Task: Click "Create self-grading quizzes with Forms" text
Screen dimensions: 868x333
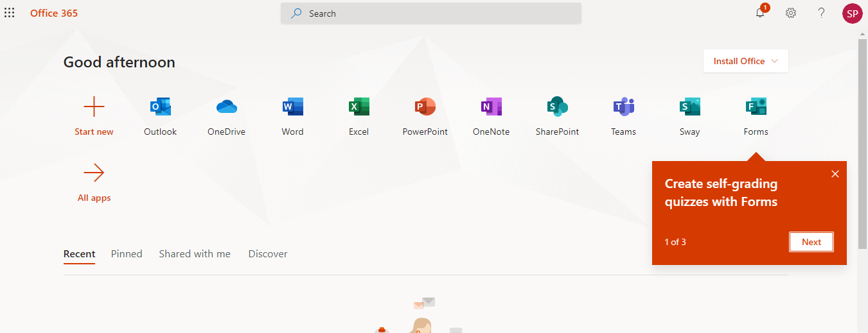Action: coord(721,192)
